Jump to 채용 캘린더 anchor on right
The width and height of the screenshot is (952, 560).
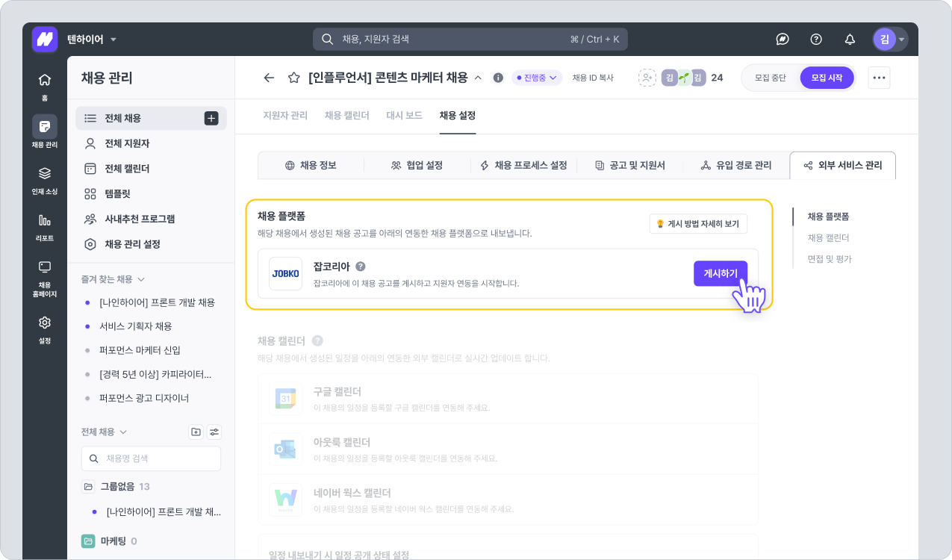tap(828, 237)
